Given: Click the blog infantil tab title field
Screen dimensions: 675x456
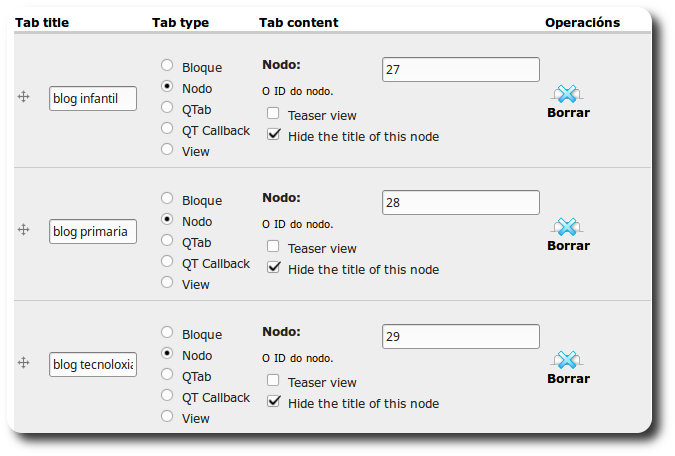Looking at the screenshot, I should point(92,98).
